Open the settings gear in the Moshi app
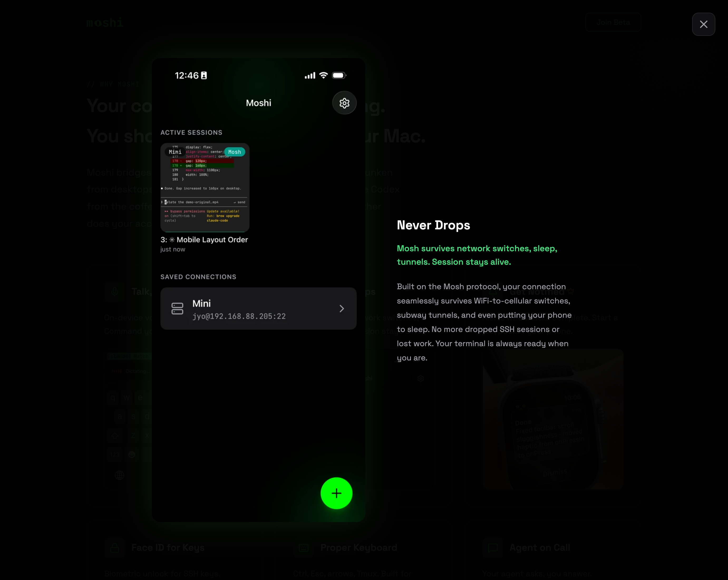This screenshot has height=580, width=728. [x=344, y=103]
